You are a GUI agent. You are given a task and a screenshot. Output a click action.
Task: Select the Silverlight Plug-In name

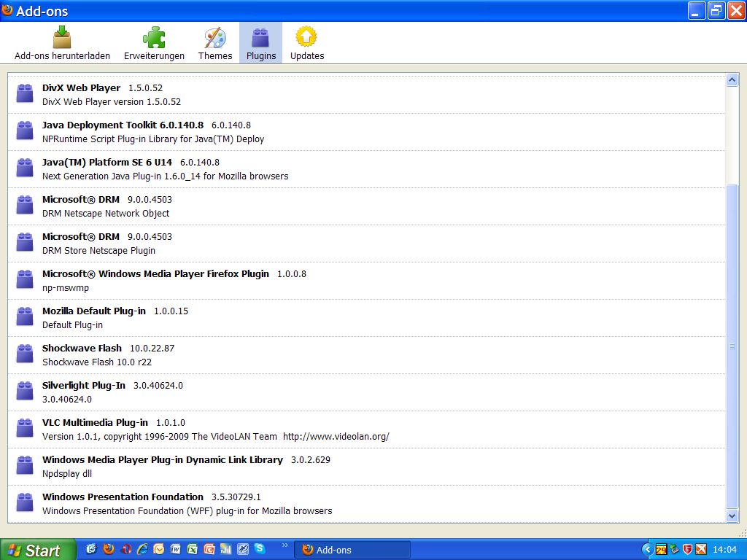coord(83,385)
